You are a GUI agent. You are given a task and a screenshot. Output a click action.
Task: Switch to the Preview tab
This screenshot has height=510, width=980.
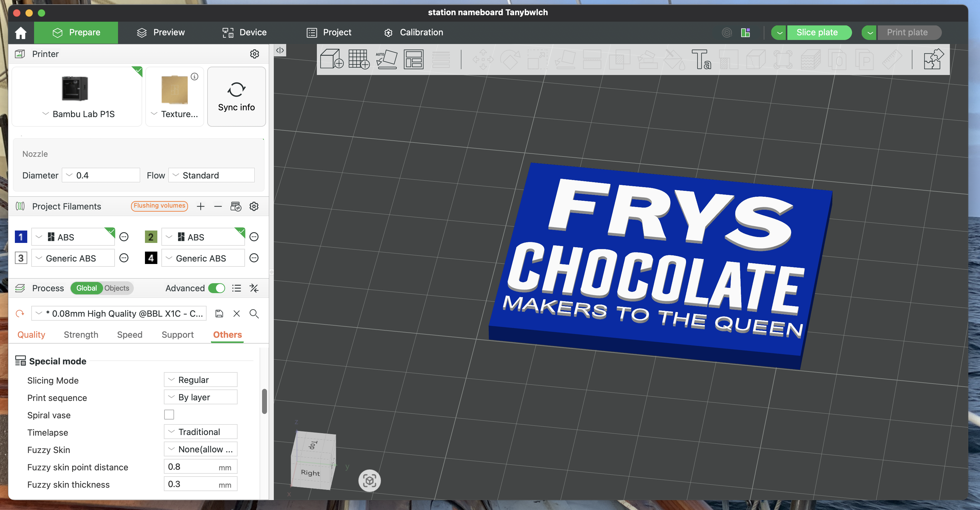point(160,33)
